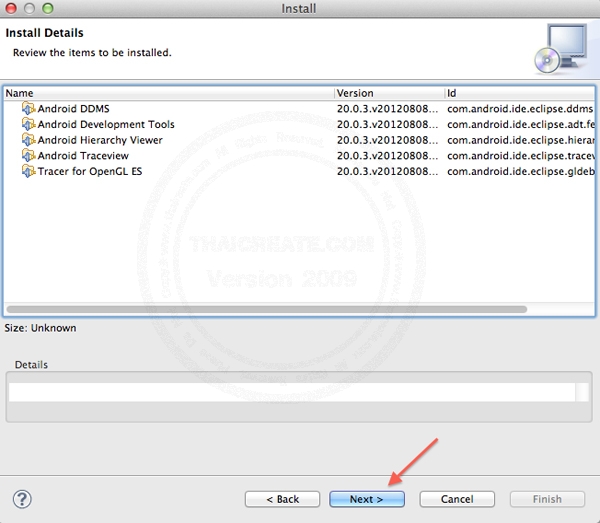This screenshot has height=523, width=600.
Task: Click inside the Details text area
Action: 292,392
